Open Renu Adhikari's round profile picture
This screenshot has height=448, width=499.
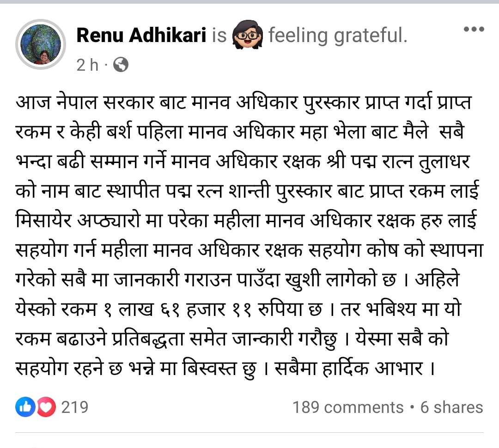[41, 44]
